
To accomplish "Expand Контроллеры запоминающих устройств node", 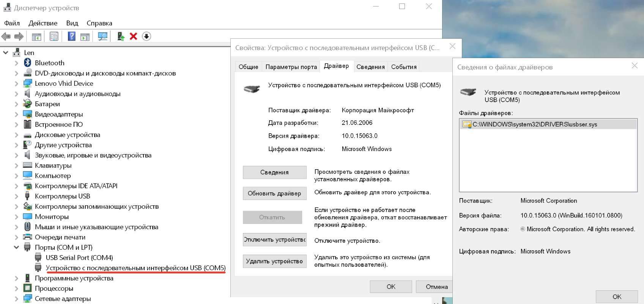I will click(16, 206).
